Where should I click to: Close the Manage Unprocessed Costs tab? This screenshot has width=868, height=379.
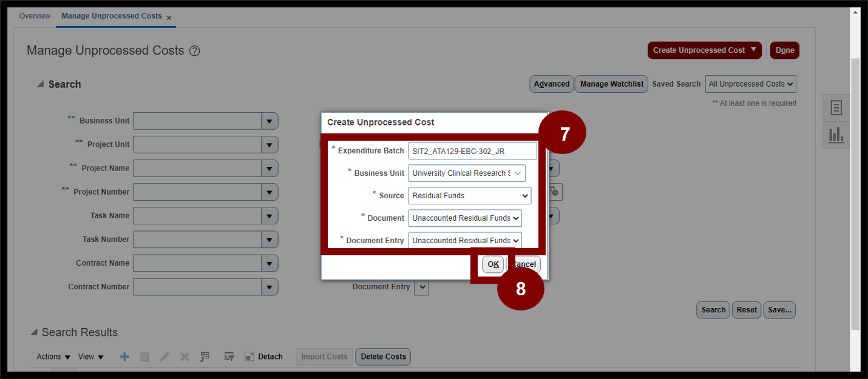(169, 18)
